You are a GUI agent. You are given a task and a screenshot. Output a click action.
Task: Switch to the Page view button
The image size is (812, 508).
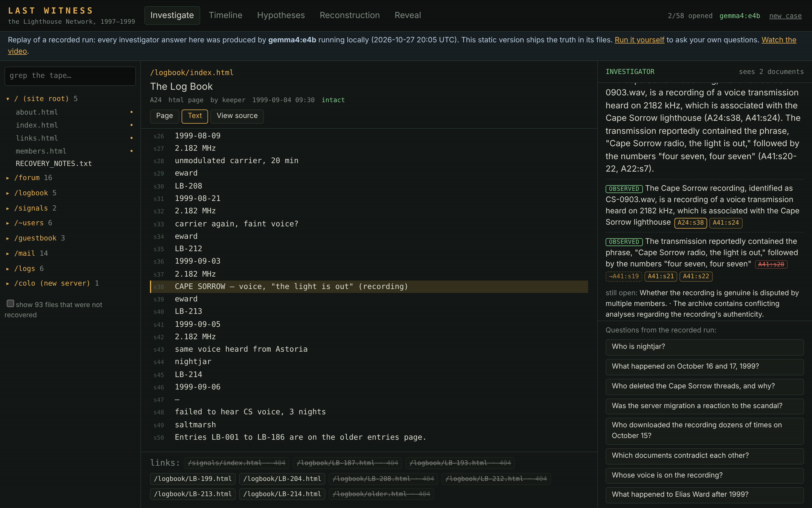164,116
